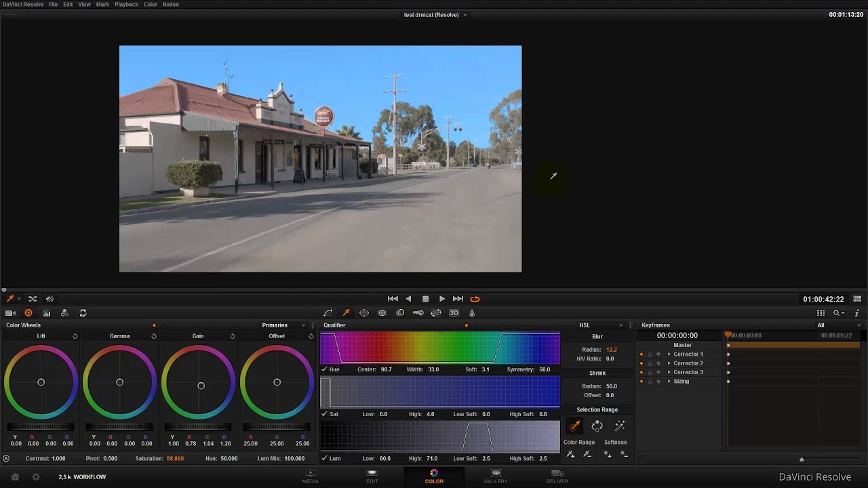This screenshot has width=868, height=488.
Task: Open the Power Window palette icon
Action: [x=364, y=312]
